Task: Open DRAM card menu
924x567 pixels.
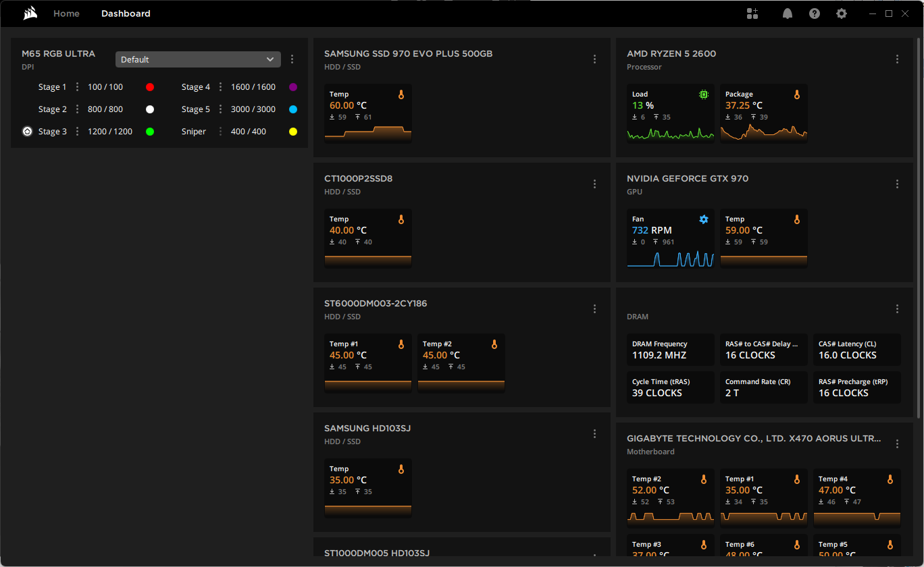Action: point(897,309)
